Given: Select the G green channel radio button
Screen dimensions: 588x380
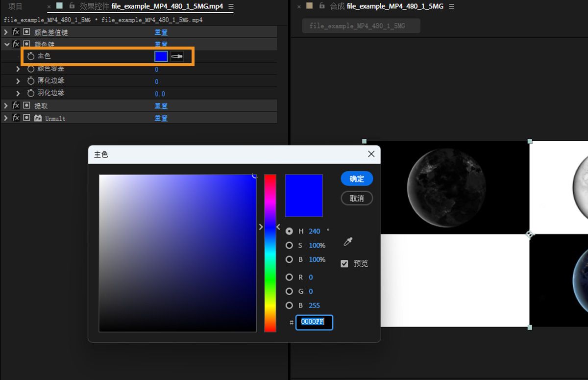Looking at the screenshot, I should click(289, 291).
